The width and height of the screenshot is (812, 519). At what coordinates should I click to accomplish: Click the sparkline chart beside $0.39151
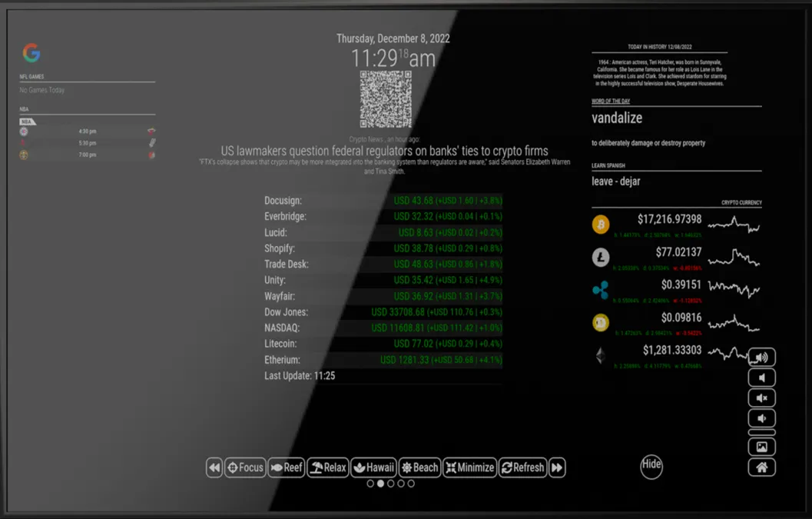point(734,289)
